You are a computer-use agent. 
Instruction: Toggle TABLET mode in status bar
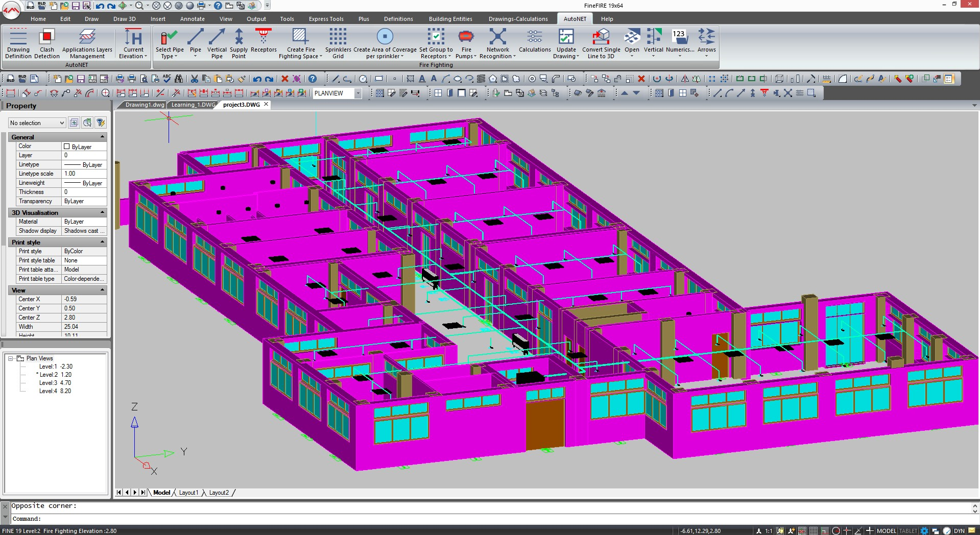pyautogui.click(x=907, y=531)
